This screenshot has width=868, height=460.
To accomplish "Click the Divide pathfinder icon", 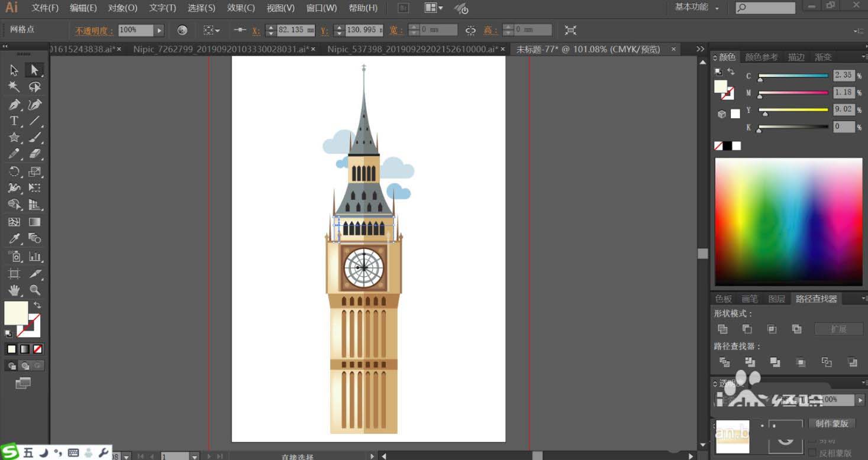I will click(x=724, y=362).
